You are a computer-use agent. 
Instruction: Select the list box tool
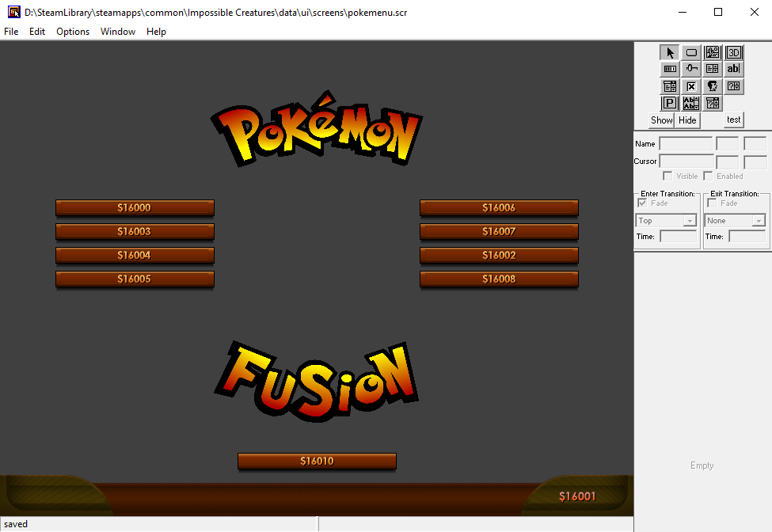tap(713, 69)
